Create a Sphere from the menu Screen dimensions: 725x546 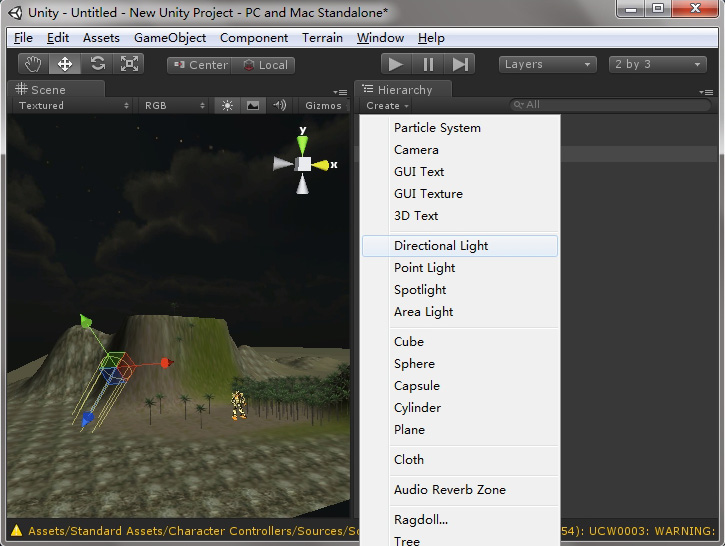coord(460,364)
